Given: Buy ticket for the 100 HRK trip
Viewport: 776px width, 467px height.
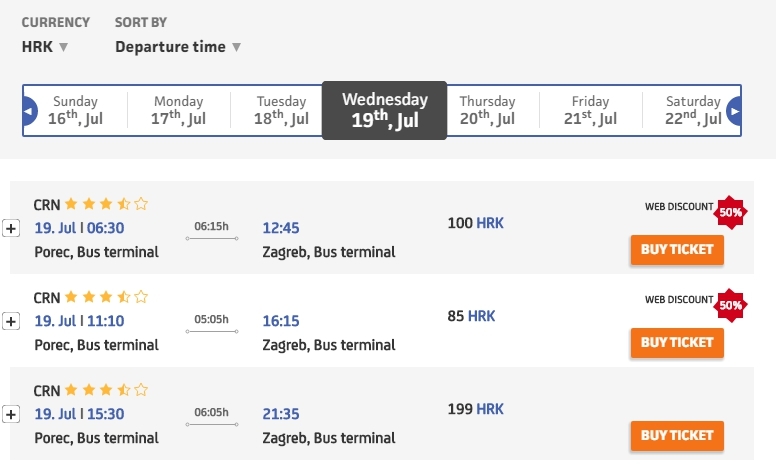Looking at the screenshot, I should click(x=676, y=250).
